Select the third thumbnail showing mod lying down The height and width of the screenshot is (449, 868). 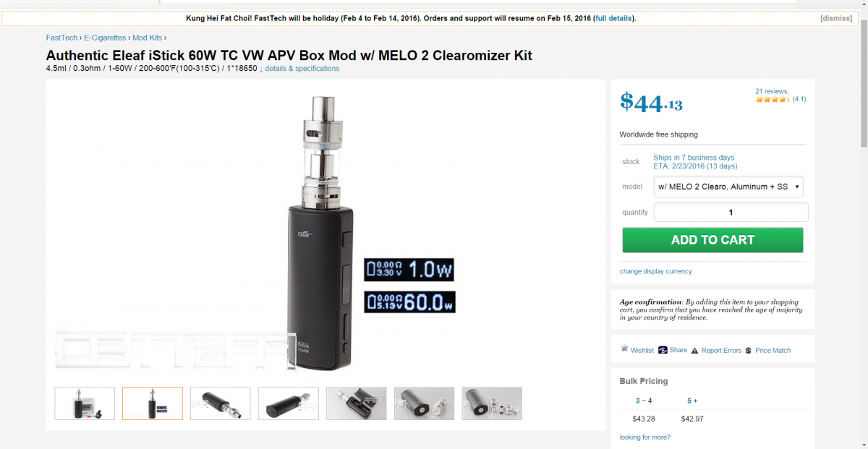[220, 403]
